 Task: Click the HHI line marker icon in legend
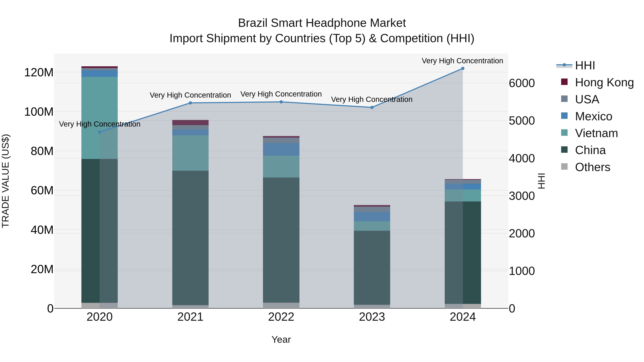click(x=564, y=65)
